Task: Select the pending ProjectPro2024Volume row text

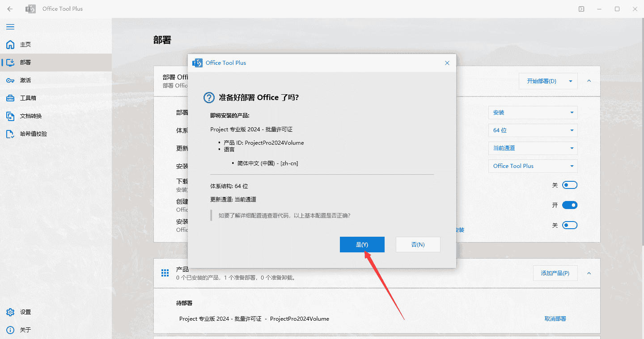Action: point(254,319)
